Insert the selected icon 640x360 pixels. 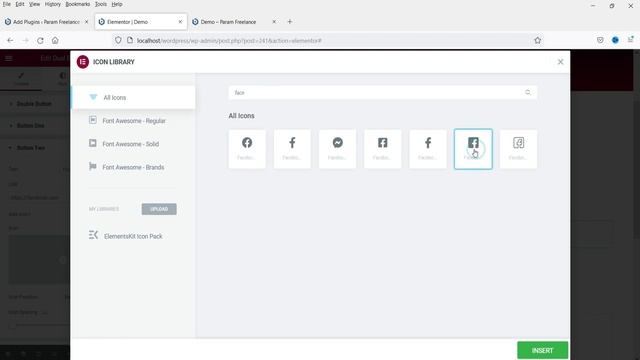coord(542,351)
